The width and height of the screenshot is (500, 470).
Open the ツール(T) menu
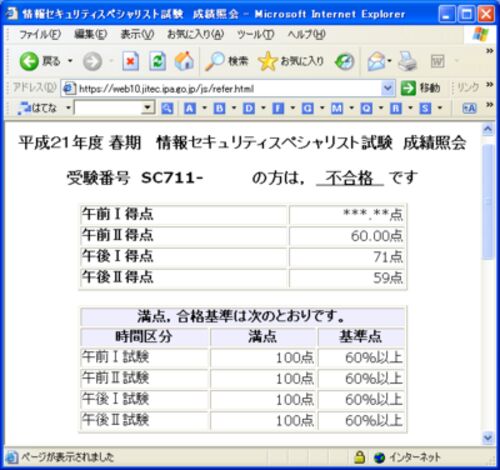coord(256,34)
